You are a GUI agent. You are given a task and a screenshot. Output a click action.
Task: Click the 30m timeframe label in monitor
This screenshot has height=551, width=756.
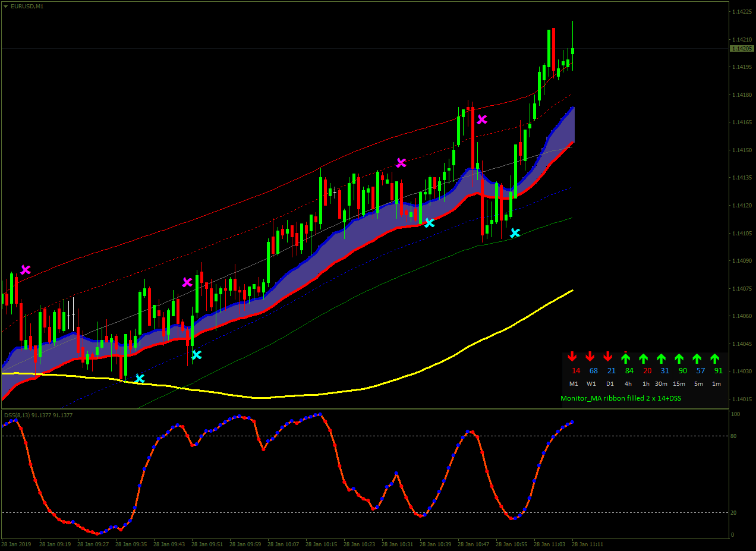pos(661,384)
